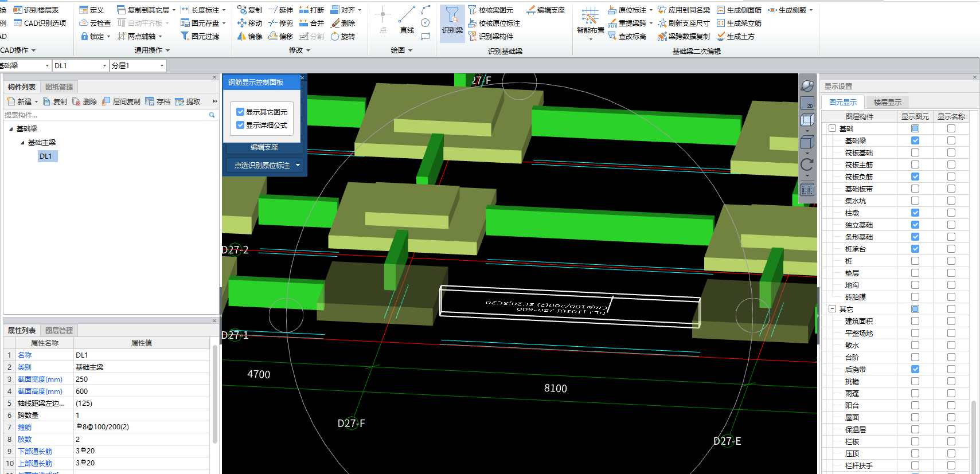980x474 pixels.
Task: Uncheck 基础梁 show-element checkbox
Action: (x=915, y=140)
